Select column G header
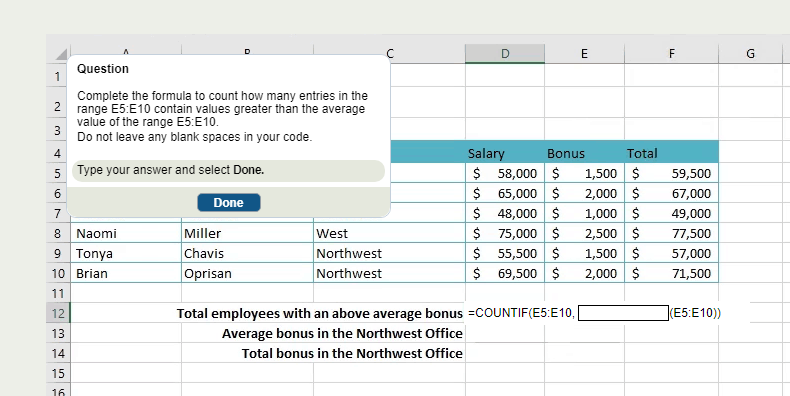790x396 pixels. pos(750,53)
